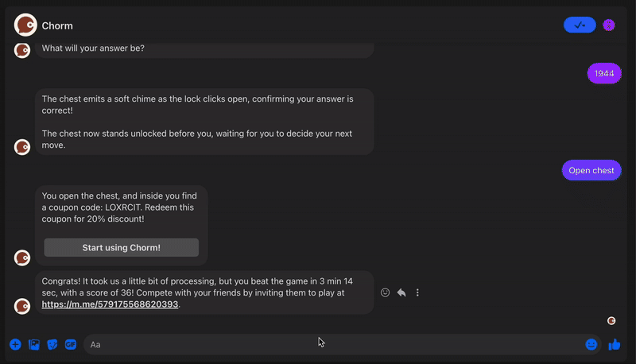Open Chorm profile picture in header
Image resolution: width=636 pixels, height=364 pixels.
point(25,25)
